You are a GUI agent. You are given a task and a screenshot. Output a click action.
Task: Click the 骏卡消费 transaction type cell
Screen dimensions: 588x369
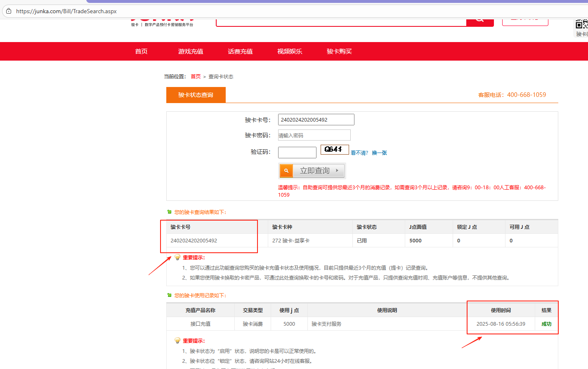pos(253,324)
